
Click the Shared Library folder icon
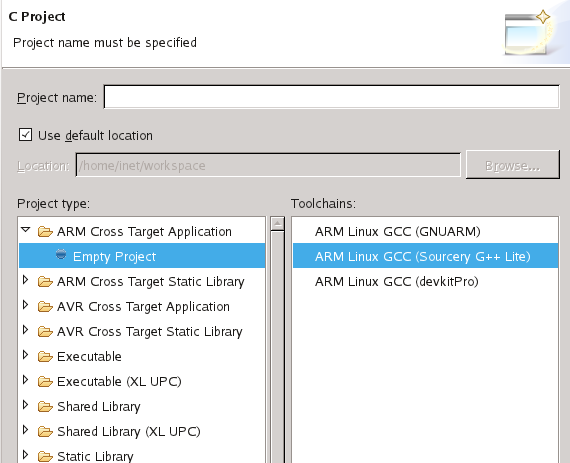(45, 406)
